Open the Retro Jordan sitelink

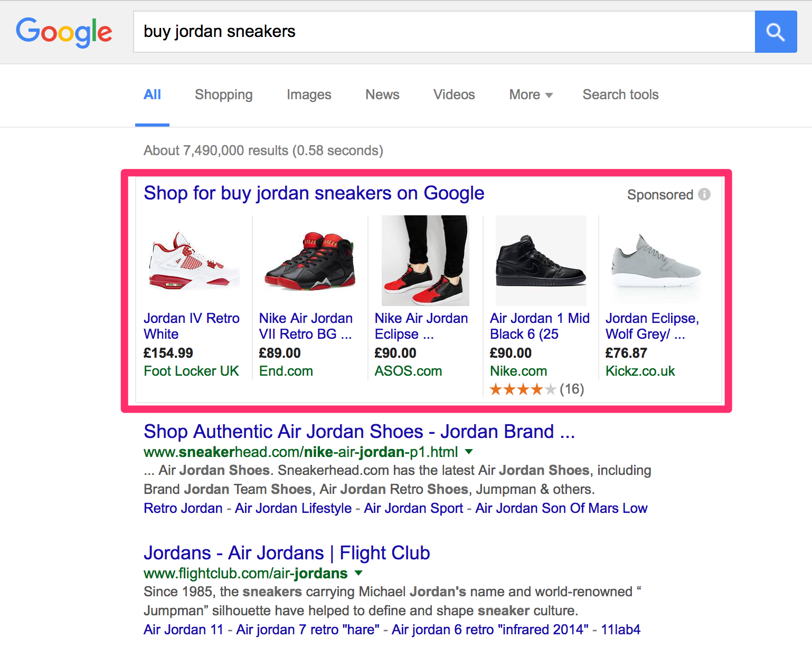[183, 508]
